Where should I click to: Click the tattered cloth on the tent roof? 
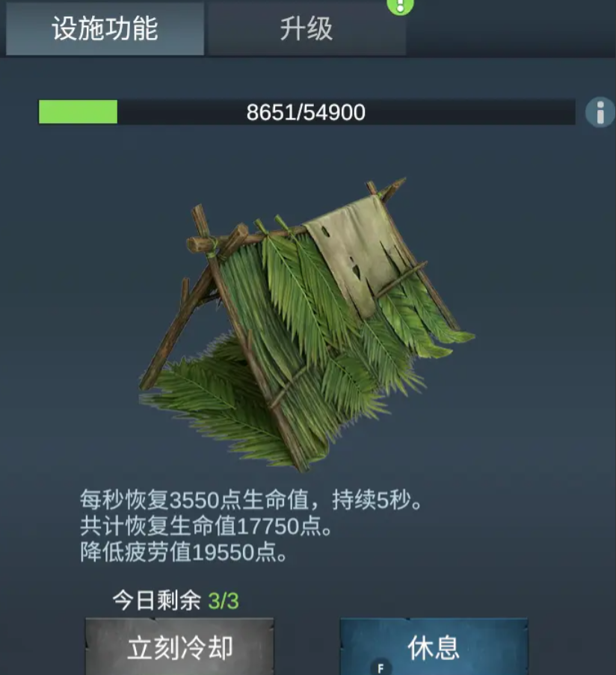coord(353,254)
